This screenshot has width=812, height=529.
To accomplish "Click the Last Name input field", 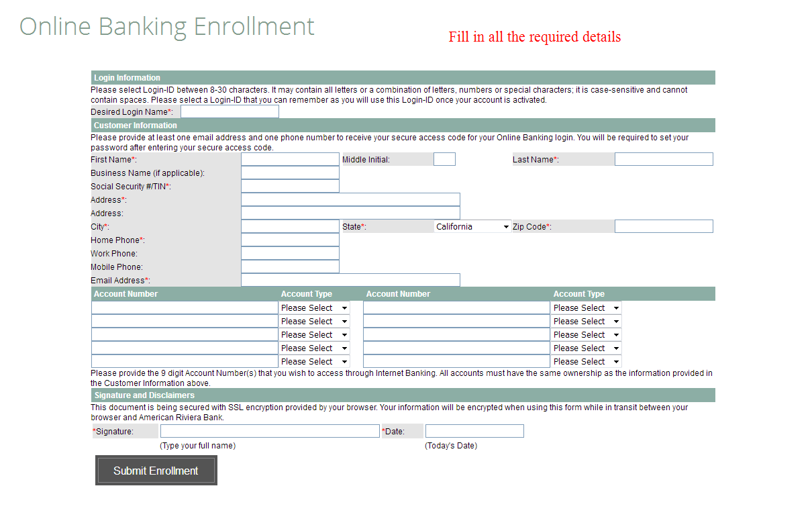I will tap(664, 159).
